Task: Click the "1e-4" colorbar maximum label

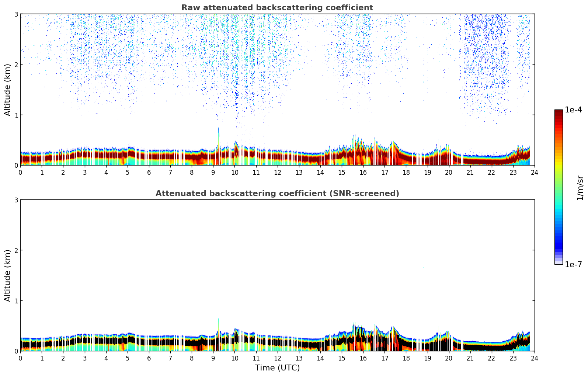Action: (x=574, y=110)
